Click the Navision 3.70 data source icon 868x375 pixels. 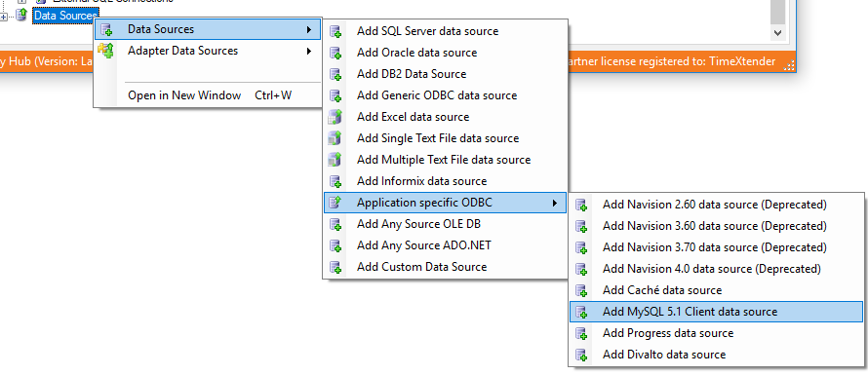coord(581,247)
